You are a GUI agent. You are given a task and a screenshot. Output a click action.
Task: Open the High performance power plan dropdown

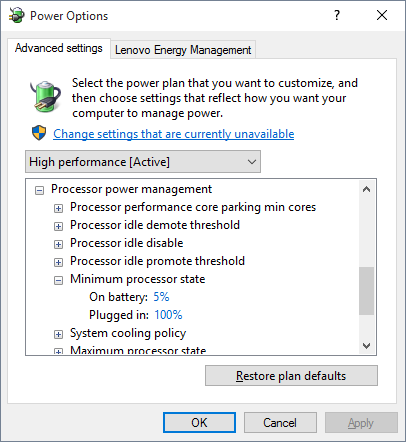(x=143, y=162)
